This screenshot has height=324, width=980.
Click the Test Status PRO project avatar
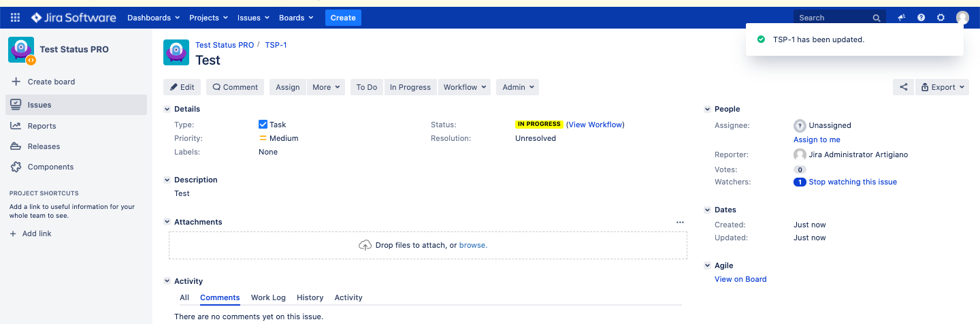click(21, 50)
